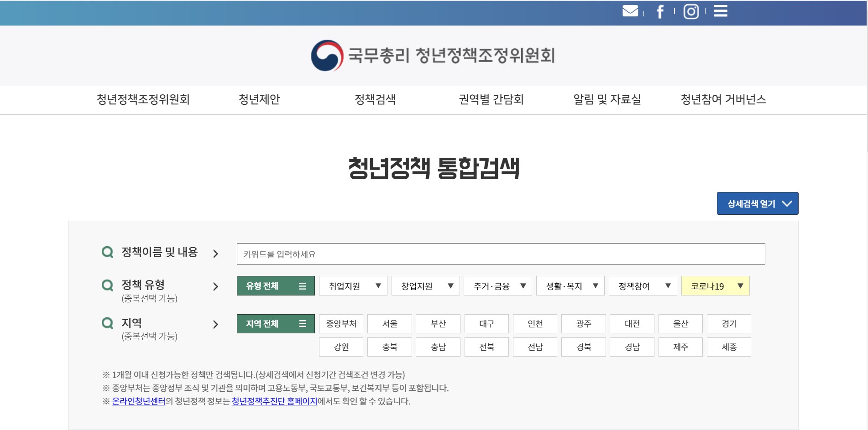
Task: Open 청년정책조정위원회 menu
Action: [143, 99]
